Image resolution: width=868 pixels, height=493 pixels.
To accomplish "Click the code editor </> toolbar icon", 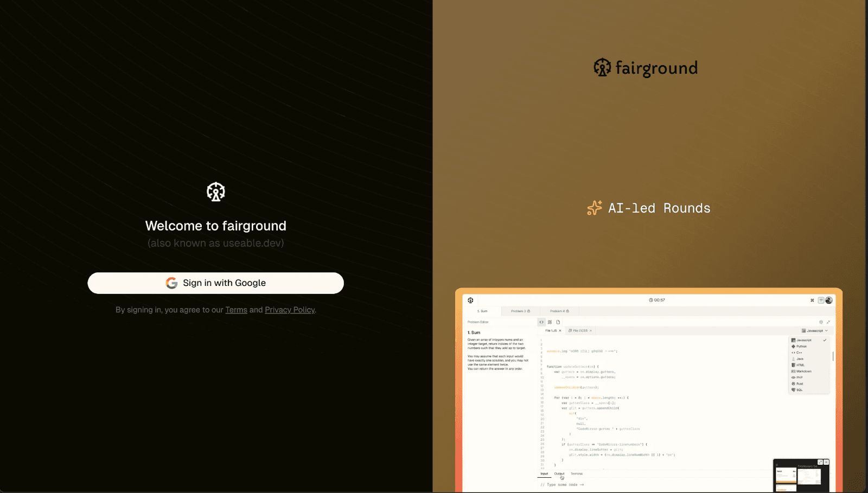I will click(x=542, y=322).
